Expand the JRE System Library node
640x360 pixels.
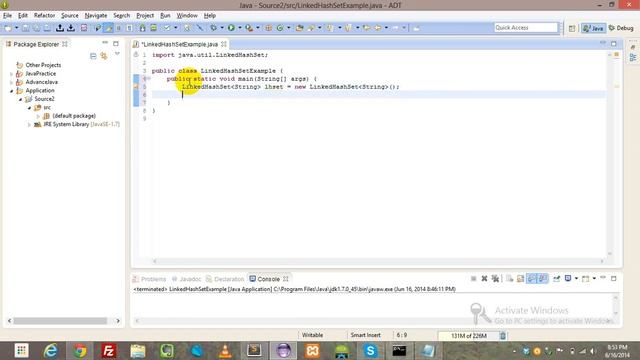click(29, 124)
